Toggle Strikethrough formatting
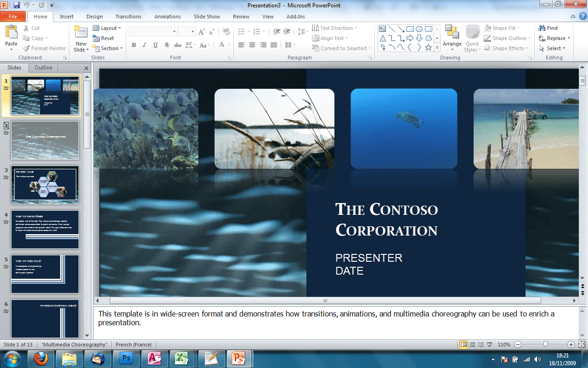The height and width of the screenshot is (368, 588). tap(178, 45)
